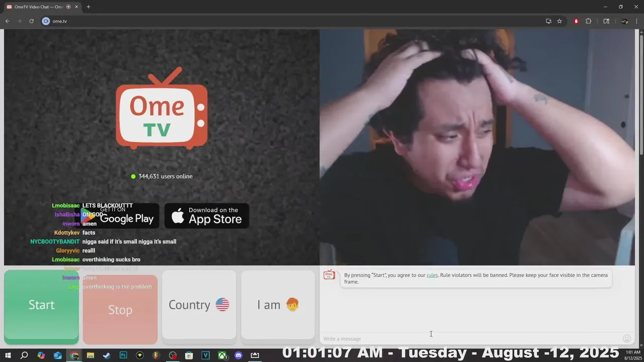Click the OmeTV television logo
Image resolution: width=644 pixels, height=362 pixels.
coord(162,108)
